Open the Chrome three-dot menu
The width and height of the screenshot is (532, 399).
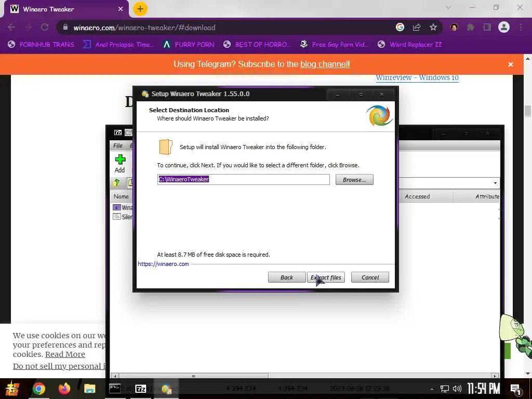point(521,27)
